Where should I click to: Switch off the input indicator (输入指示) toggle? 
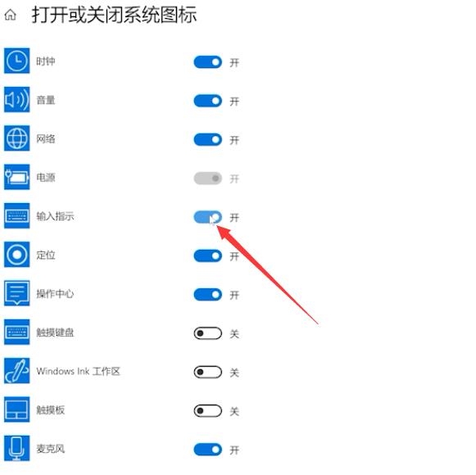pyautogui.click(x=207, y=217)
